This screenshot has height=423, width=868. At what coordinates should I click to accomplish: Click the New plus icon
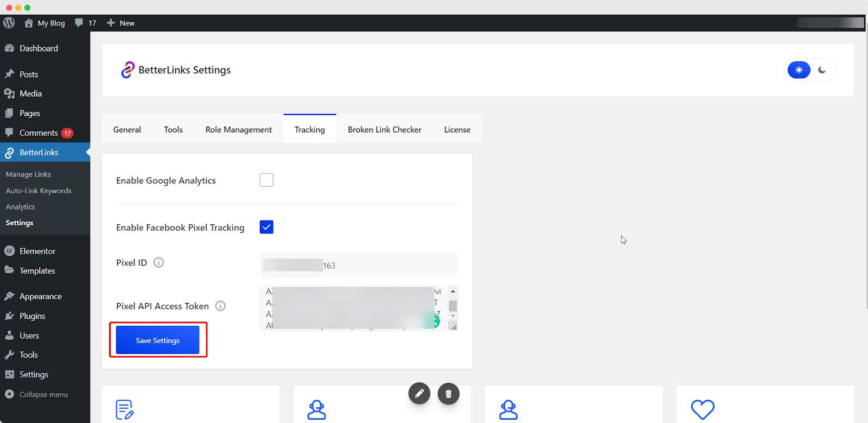(111, 23)
